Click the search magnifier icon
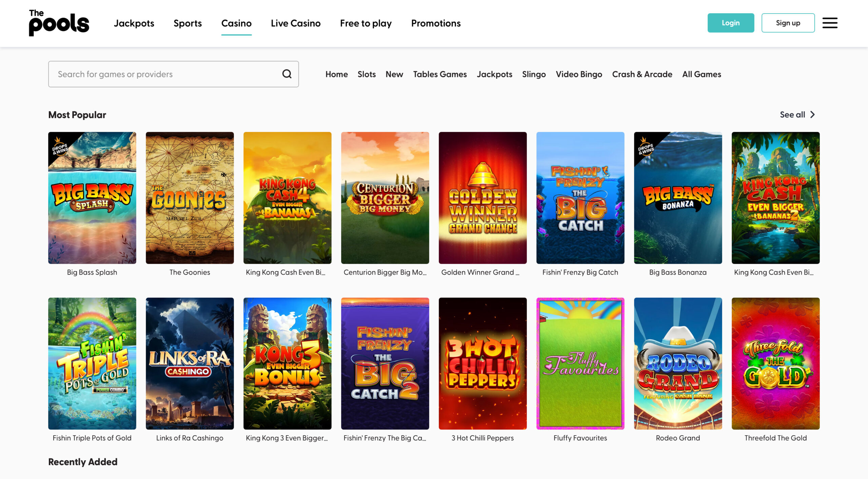The height and width of the screenshot is (479, 868). pyautogui.click(x=287, y=74)
